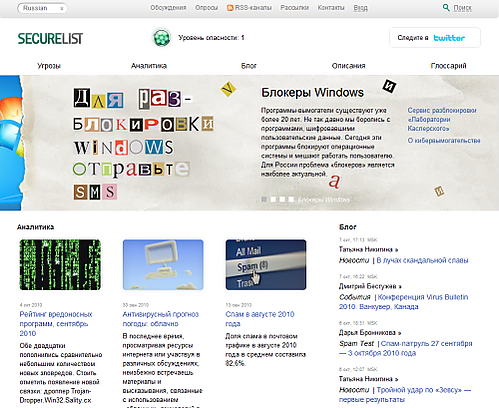The width and height of the screenshot is (499, 408).
Task: Select the first carousel slide indicator
Action: point(264,199)
